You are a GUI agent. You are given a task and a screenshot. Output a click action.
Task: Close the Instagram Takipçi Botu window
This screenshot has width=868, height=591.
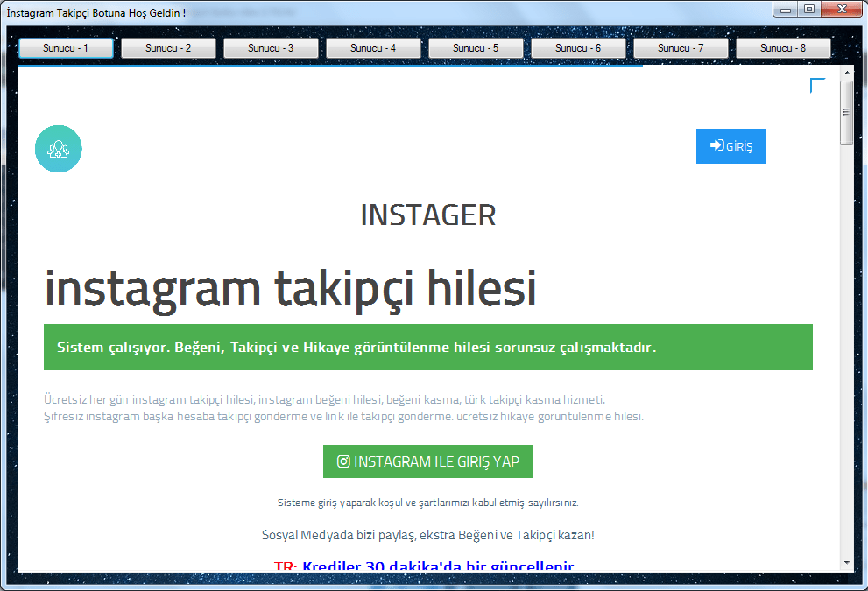click(842, 10)
